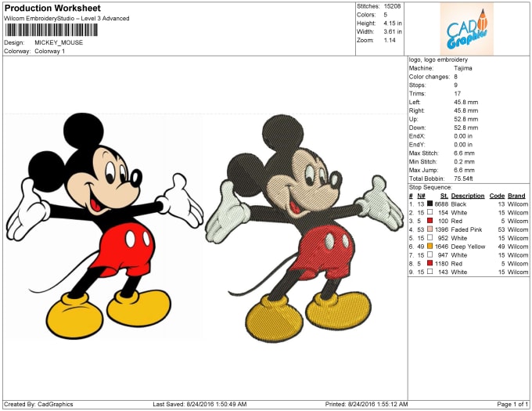Click the 'N#' column header

421,196
